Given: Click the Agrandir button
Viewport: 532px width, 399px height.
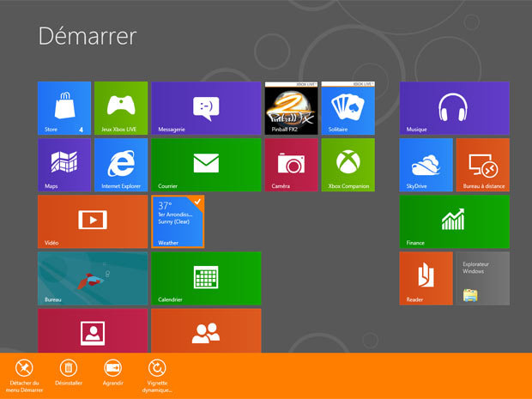Looking at the screenshot, I should pyautogui.click(x=113, y=372).
